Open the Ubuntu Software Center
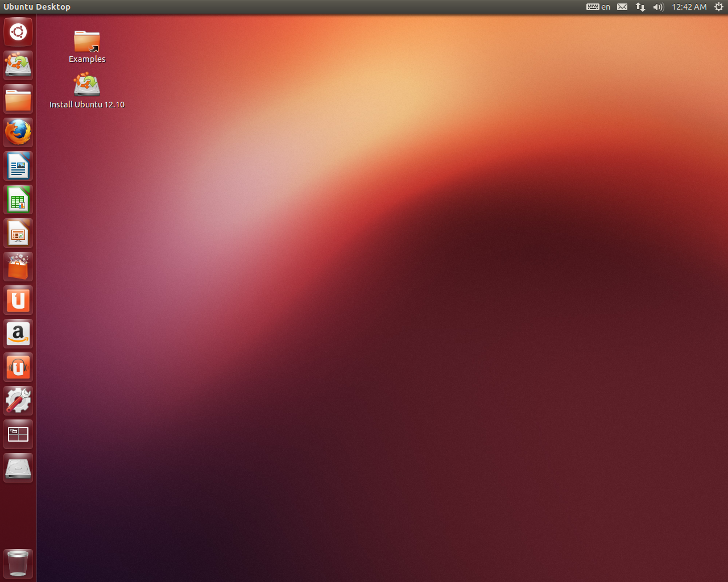 [18, 266]
